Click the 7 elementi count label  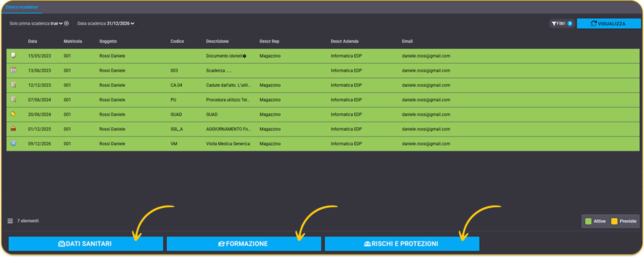coord(28,221)
